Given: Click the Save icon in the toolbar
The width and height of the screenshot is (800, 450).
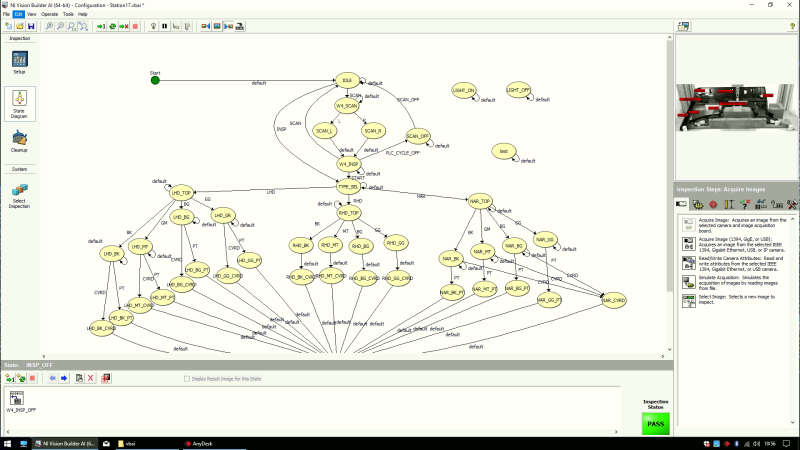Looking at the screenshot, I should [32, 25].
